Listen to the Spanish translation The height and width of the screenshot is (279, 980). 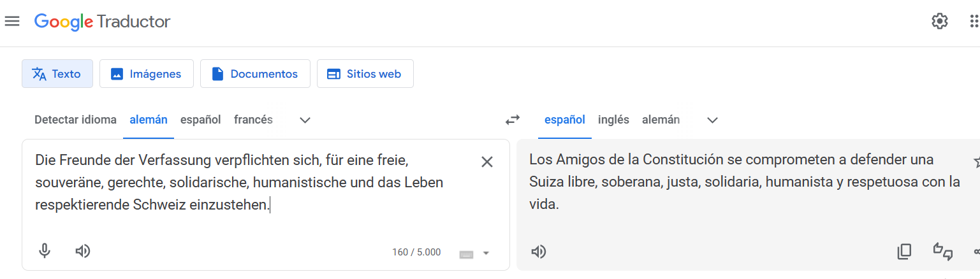pos(539,252)
